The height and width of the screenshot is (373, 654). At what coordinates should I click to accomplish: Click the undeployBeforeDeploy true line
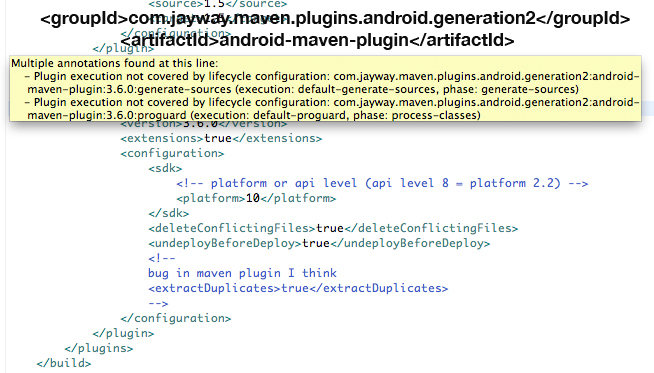click(x=319, y=243)
